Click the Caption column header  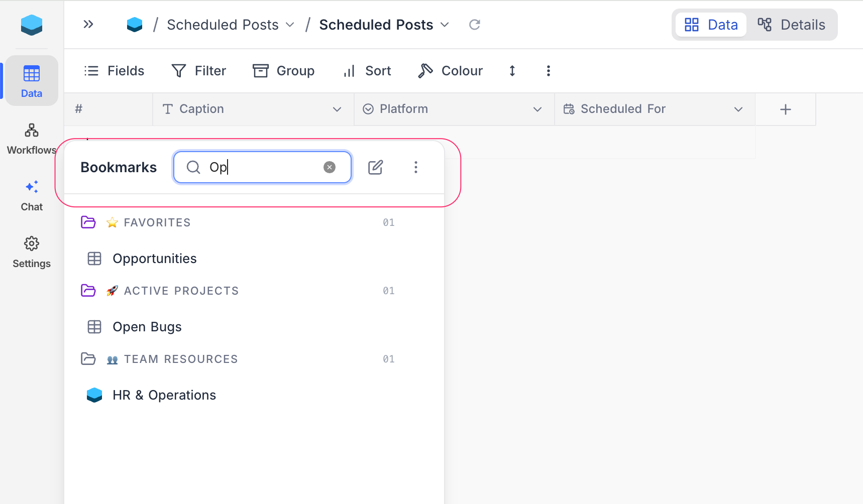(x=254, y=109)
